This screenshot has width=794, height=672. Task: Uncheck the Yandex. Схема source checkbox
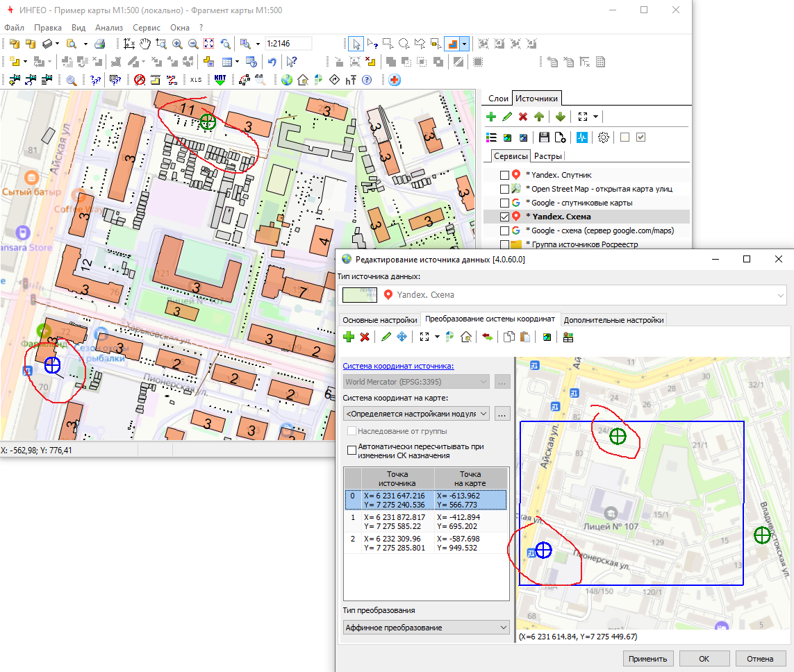pos(504,217)
